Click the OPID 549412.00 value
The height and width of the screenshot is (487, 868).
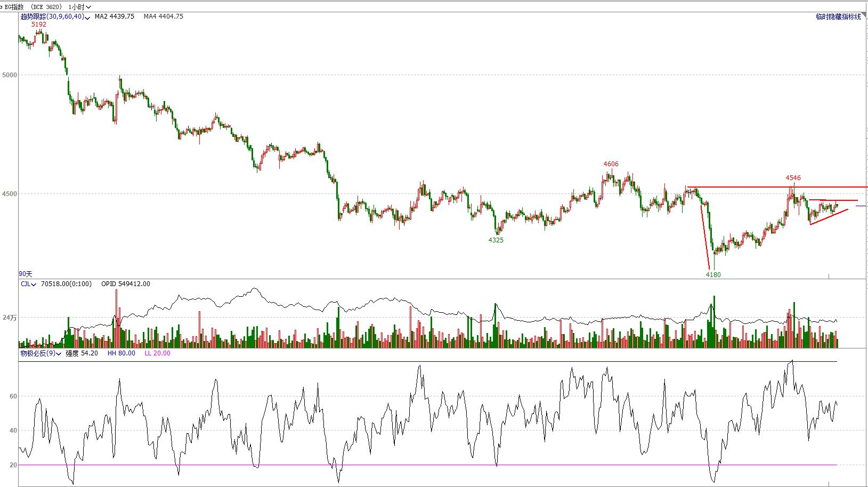(x=126, y=284)
